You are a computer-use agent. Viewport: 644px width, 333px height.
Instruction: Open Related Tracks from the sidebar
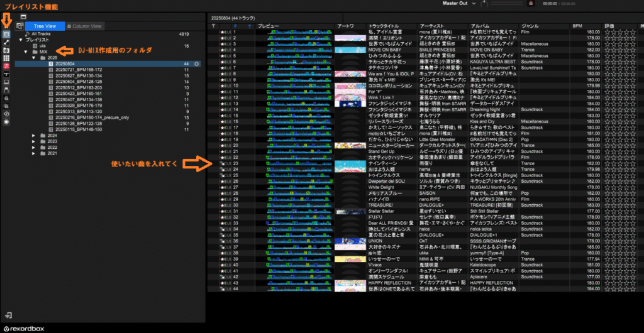pos(6,42)
